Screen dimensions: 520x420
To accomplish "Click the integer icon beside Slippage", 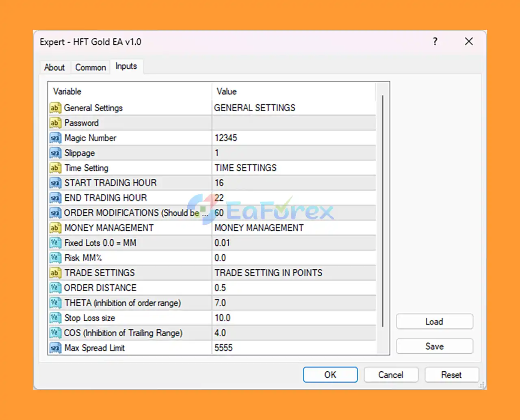I will 55,153.
